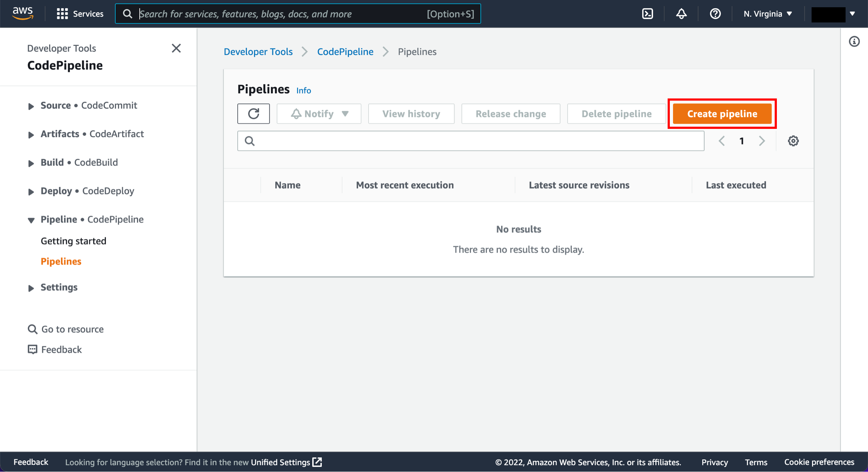Open the help question mark menu
The height and width of the screenshot is (472, 868).
pos(715,14)
